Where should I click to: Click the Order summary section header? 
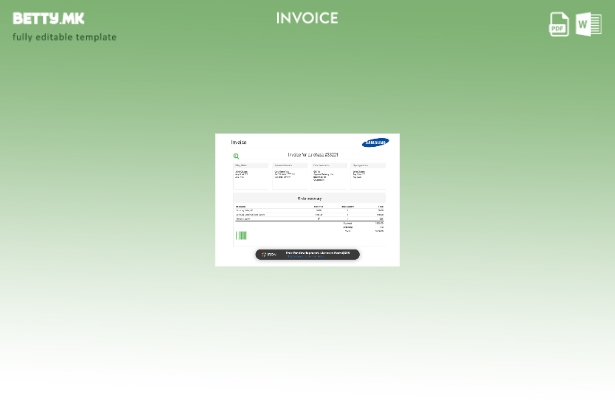pos(309,198)
